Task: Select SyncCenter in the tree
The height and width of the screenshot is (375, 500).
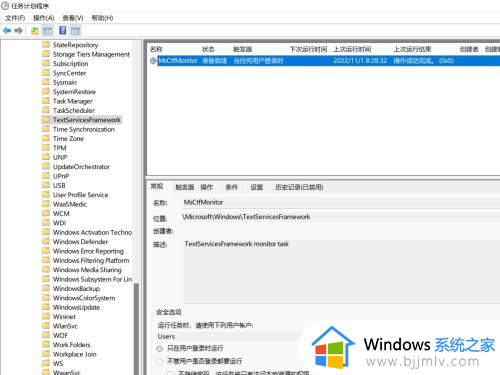Action: (x=69, y=73)
